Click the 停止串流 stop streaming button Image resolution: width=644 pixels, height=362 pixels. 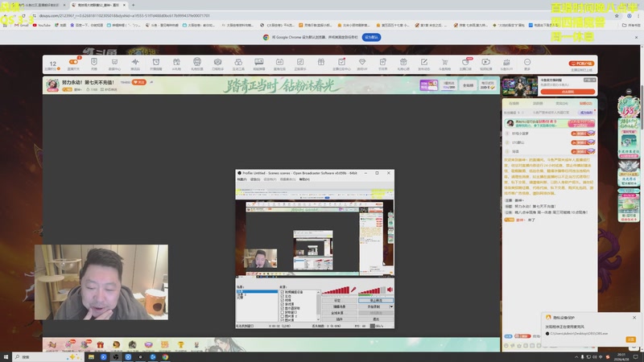[x=376, y=300]
